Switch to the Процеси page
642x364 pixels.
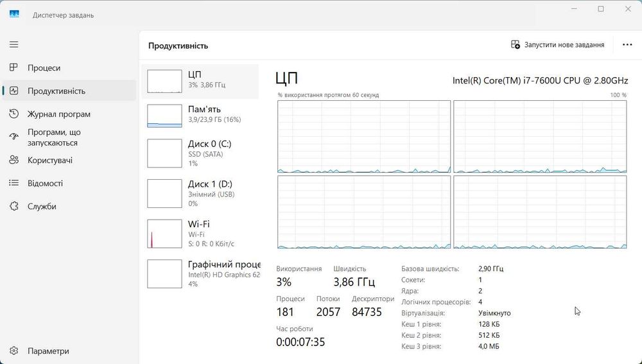coord(69,67)
